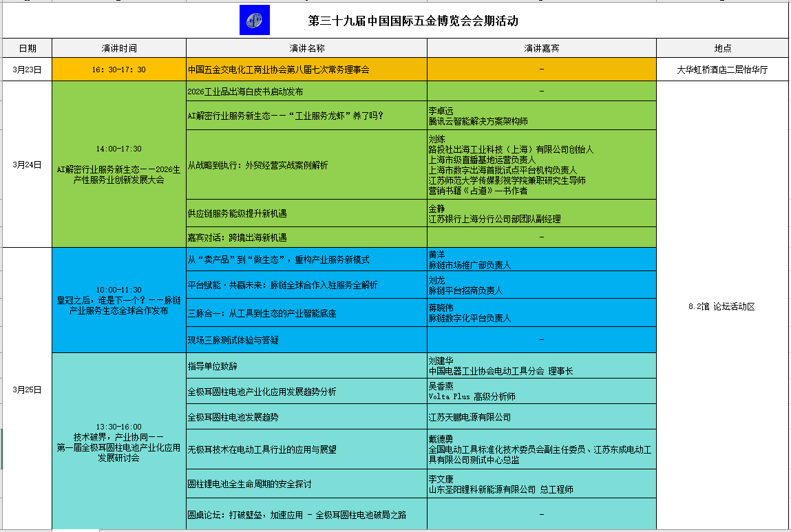Click the blue '10:00-11:30' 脉链 session cell
791x532 pixels.
click(119, 301)
